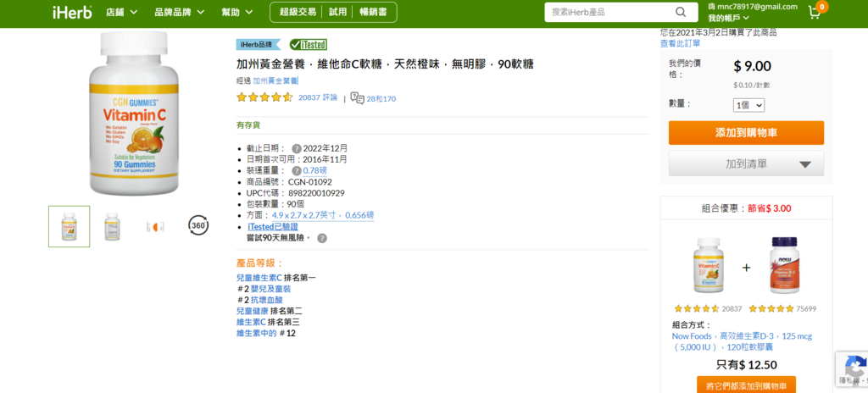This screenshot has height=393, width=868.
Task: Click the combo Vitamin C product image
Action: (708, 266)
